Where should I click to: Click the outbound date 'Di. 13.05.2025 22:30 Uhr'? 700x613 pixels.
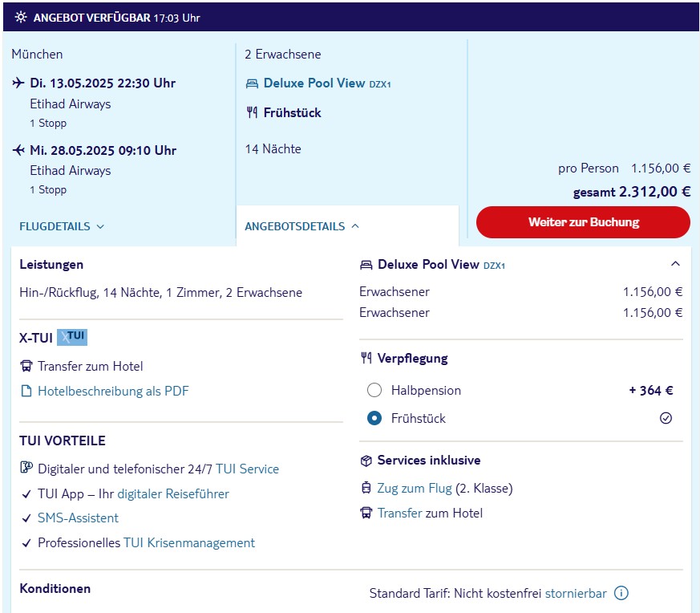pos(103,83)
